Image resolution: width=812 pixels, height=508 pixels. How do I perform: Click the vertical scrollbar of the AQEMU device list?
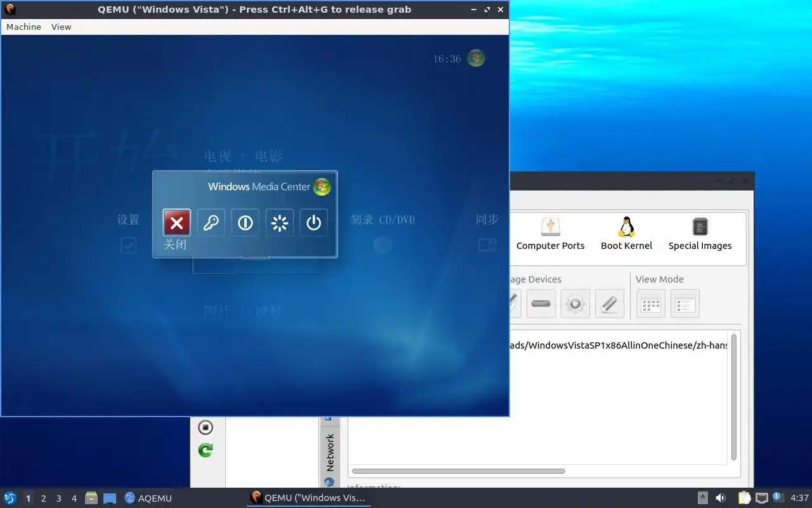[734, 397]
